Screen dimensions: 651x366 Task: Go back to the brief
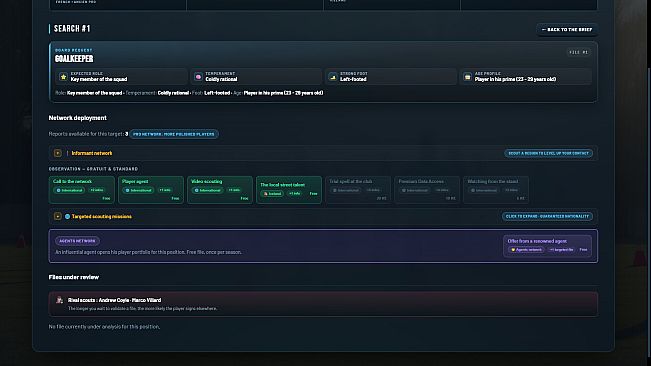[567, 29]
